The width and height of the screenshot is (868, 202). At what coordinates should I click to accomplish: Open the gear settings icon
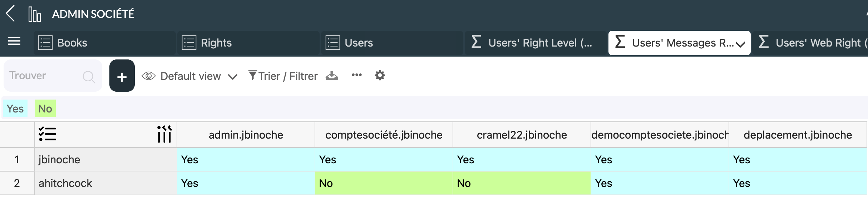(x=380, y=75)
